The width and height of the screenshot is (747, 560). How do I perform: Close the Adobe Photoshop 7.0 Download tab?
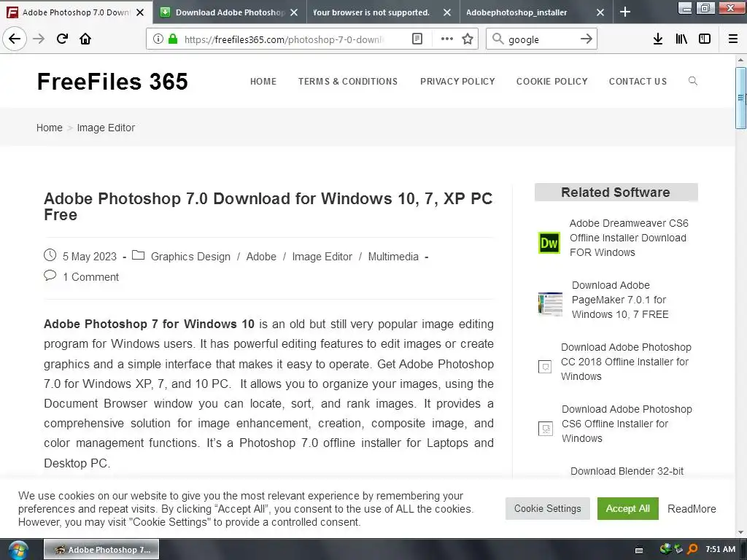point(140,12)
